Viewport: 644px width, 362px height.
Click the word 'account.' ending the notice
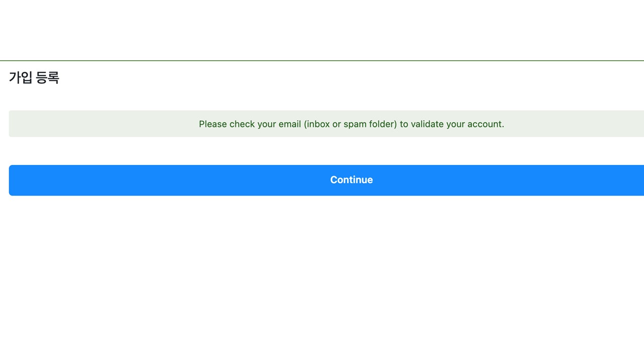485,124
